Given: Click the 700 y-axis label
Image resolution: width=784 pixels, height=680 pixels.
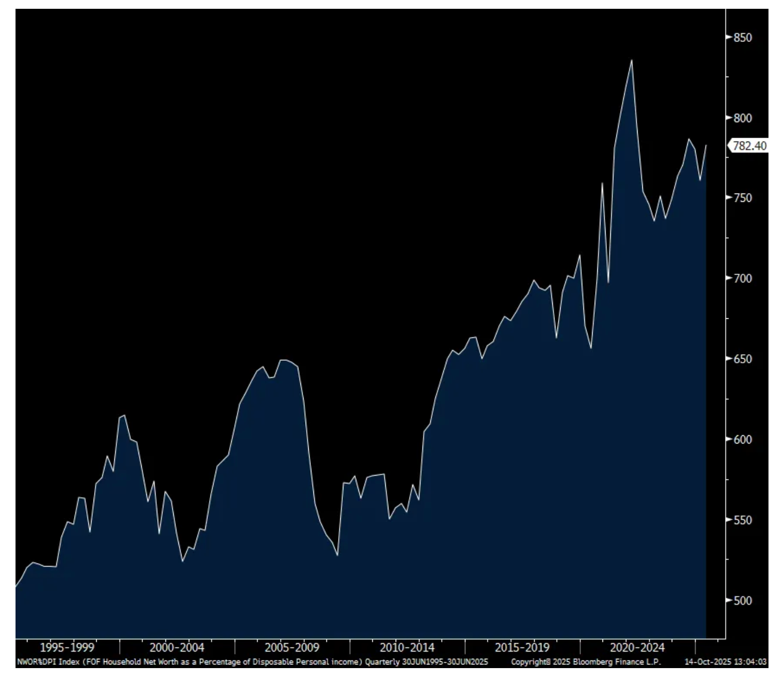Looking at the screenshot, I should (742, 278).
